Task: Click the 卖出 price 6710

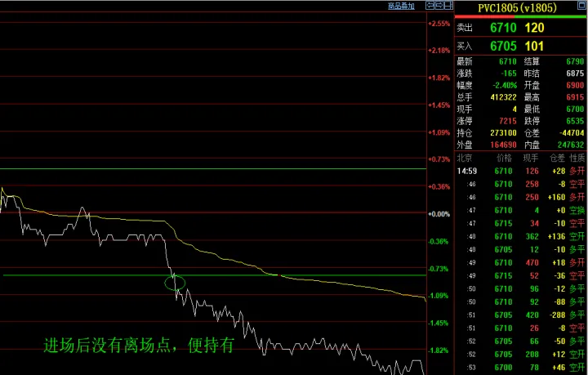Action: pyautogui.click(x=503, y=28)
